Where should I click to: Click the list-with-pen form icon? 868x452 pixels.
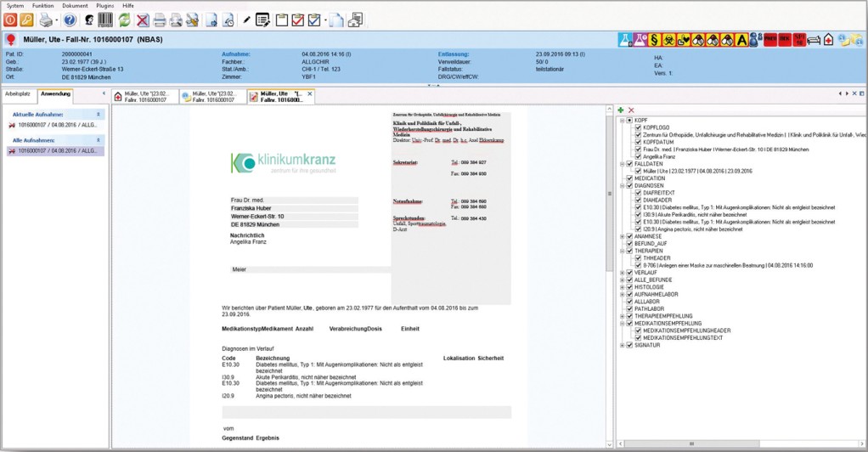pos(263,21)
